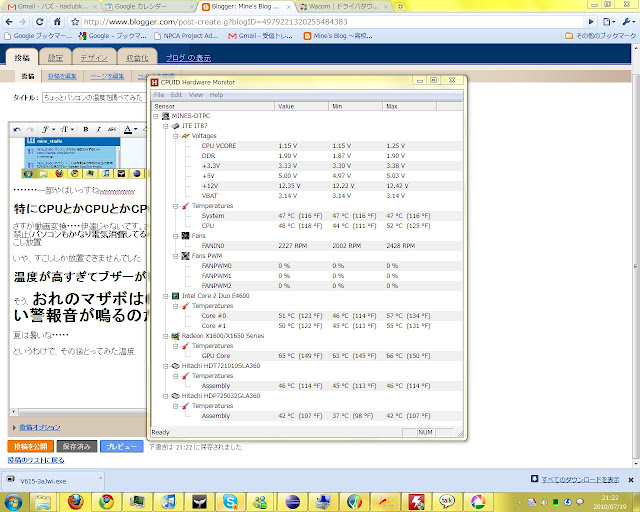640x512 pixels.
Task: Redo in the Blogger editor toolbar
Action: click(x=30, y=129)
